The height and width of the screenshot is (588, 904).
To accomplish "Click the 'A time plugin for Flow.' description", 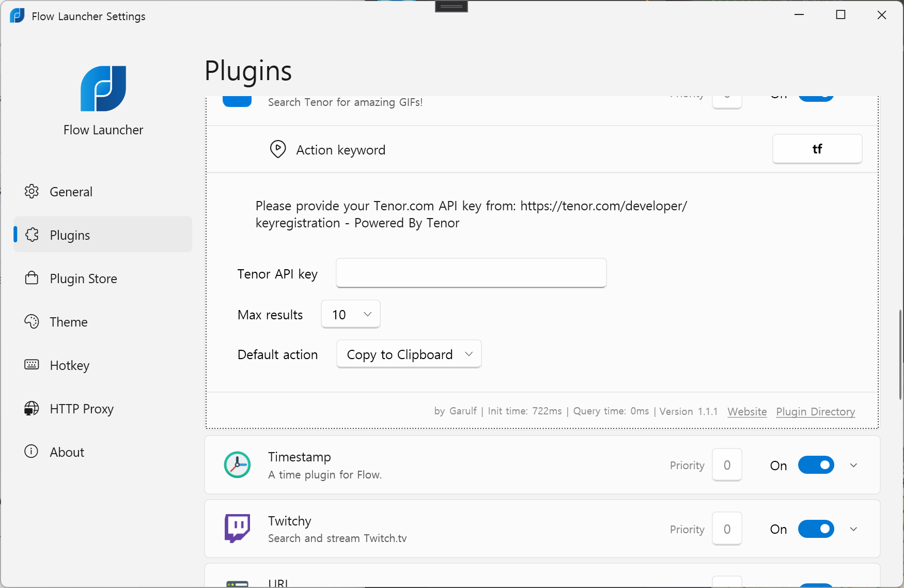I will click(325, 475).
